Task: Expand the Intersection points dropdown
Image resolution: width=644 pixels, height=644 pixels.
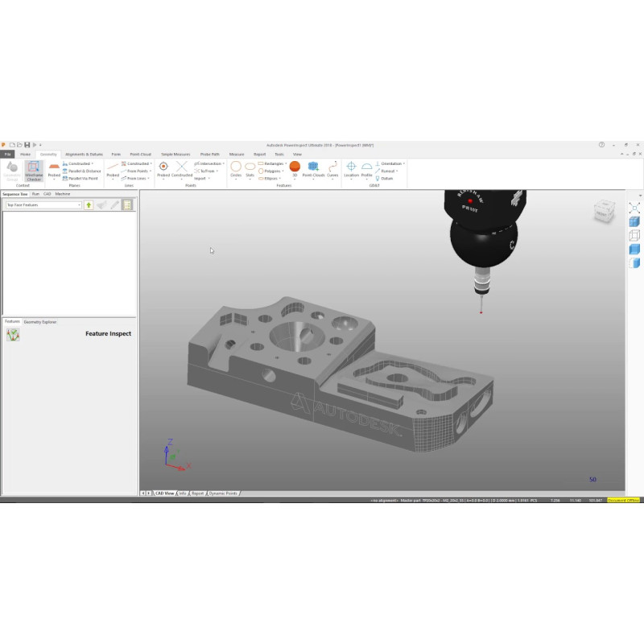Action: 221,163
